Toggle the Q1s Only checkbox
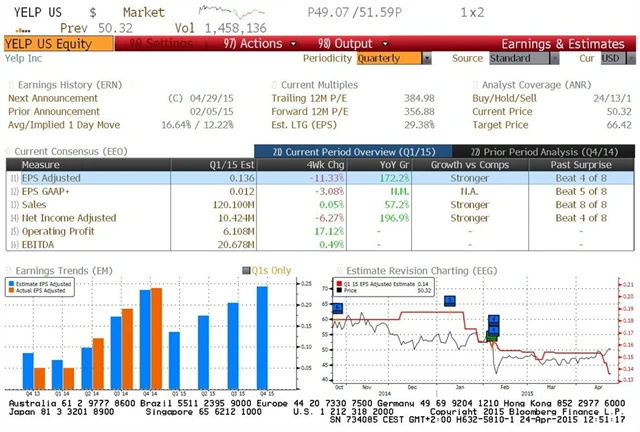The height and width of the screenshot is (432, 640). pyautogui.click(x=248, y=269)
